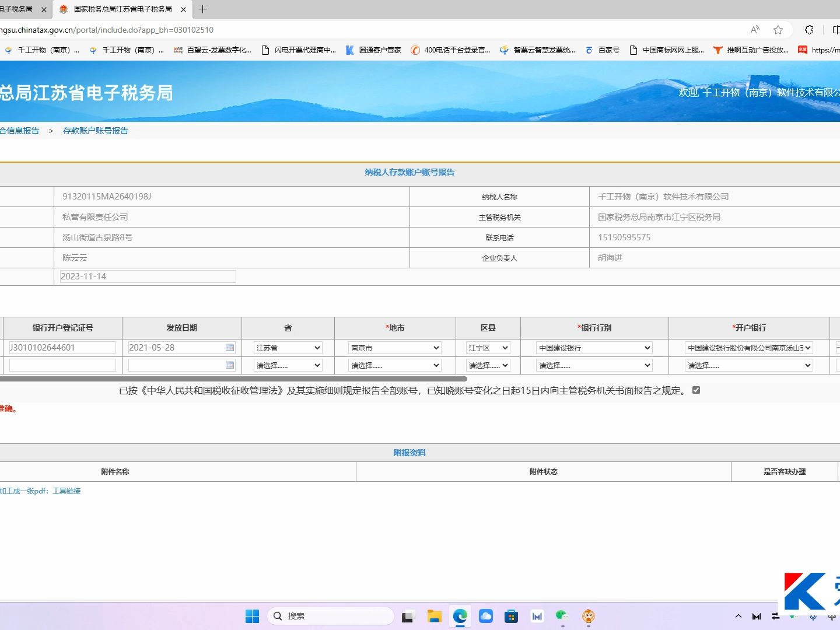The height and width of the screenshot is (630, 840).
Task: Click the browser address bar URL
Action: tap(107, 30)
